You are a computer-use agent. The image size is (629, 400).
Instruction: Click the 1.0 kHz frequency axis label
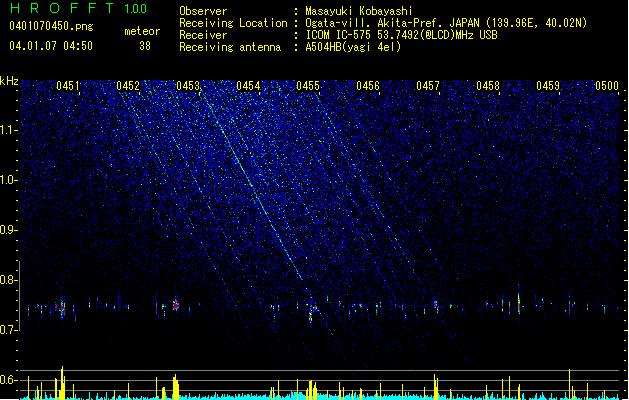pyautogui.click(x=8, y=180)
